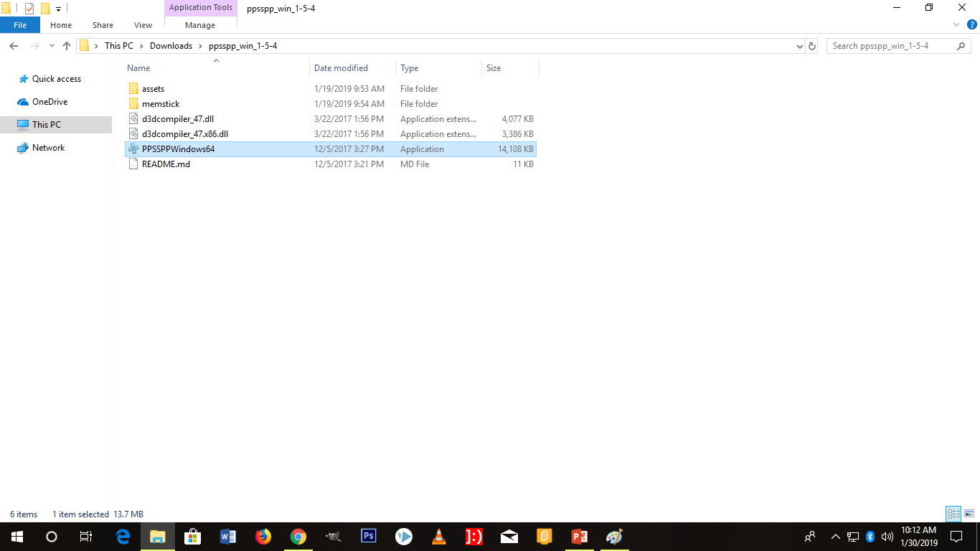The image size is (980, 551).
Task: Click the 14,108 KB size cell
Action: coord(516,149)
